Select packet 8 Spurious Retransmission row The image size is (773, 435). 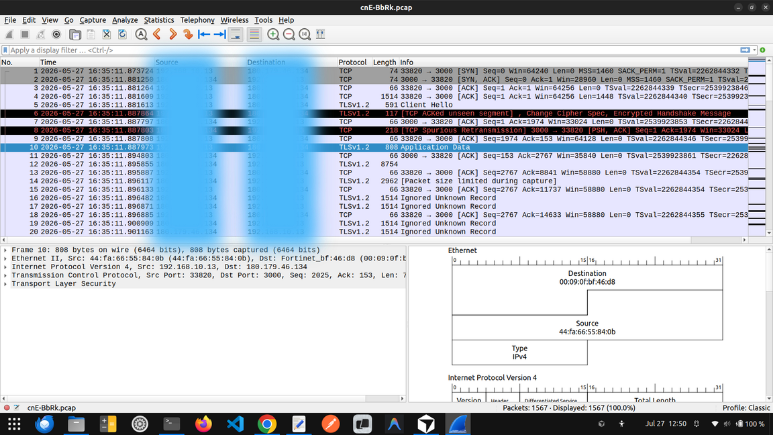coord(374,130)
